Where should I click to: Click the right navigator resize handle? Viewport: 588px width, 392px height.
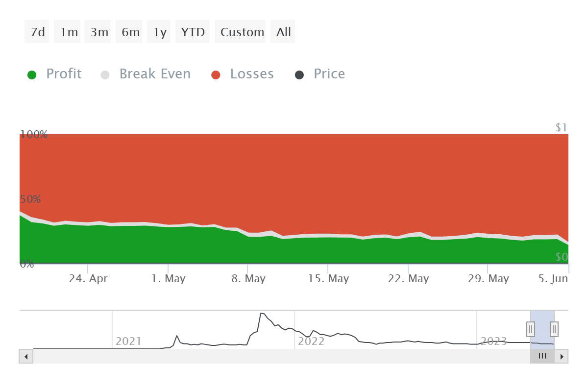(x=553, y=329)
